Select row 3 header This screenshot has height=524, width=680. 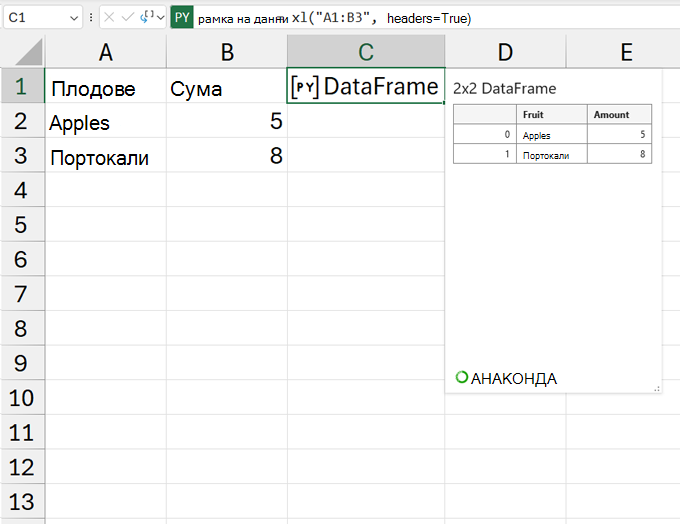tap(22, 155)
